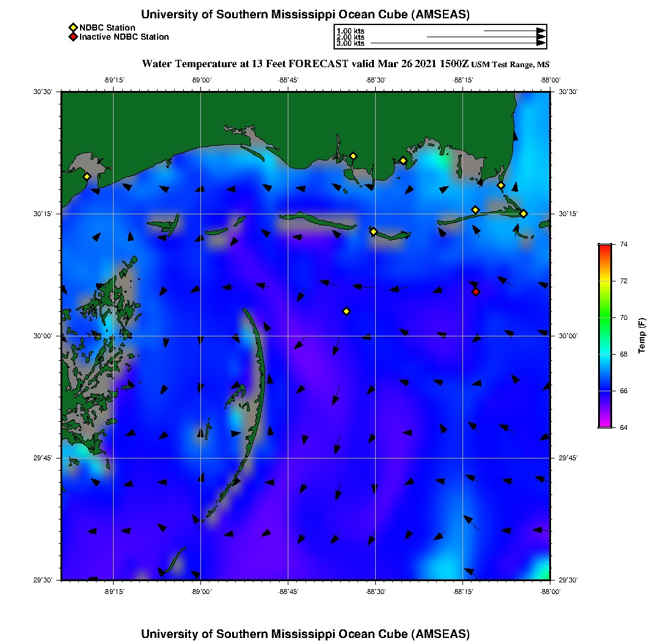Click the northernmost yellow station marker on the map
Viewport: 672px width, 641px height.
tap(353, 156)
